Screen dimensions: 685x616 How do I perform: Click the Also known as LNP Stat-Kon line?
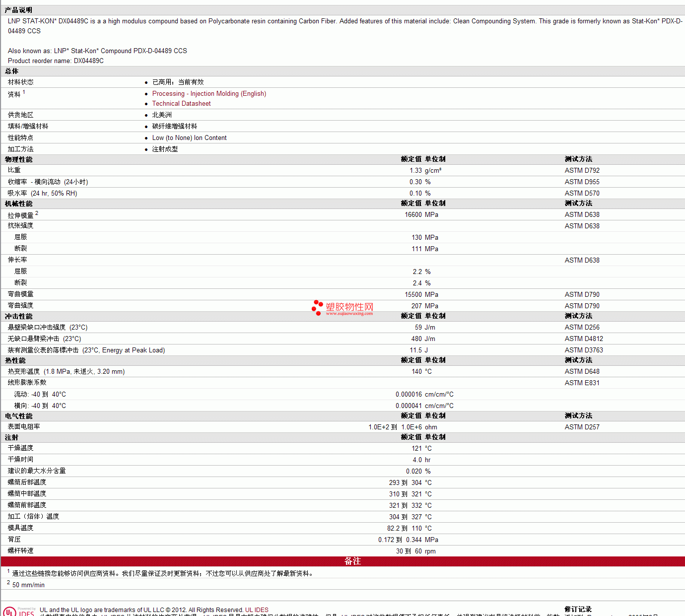click(97, 51)
